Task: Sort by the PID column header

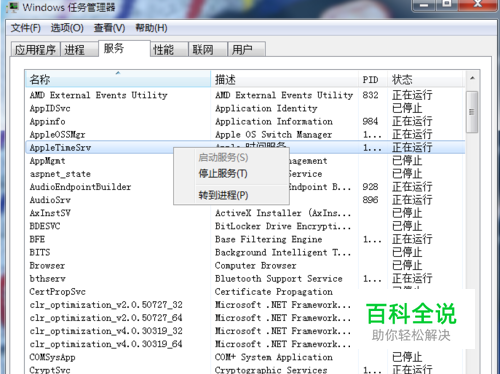Action: click(373, 79)
